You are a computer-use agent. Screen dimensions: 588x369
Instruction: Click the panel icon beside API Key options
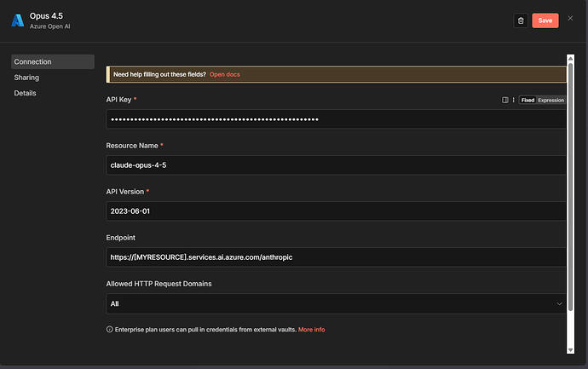tap(504, 100)
